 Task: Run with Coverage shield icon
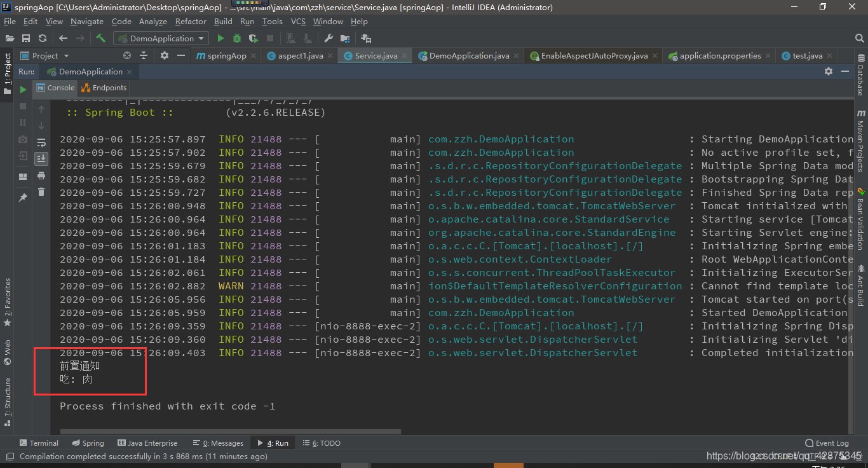[x=253, y=38]
